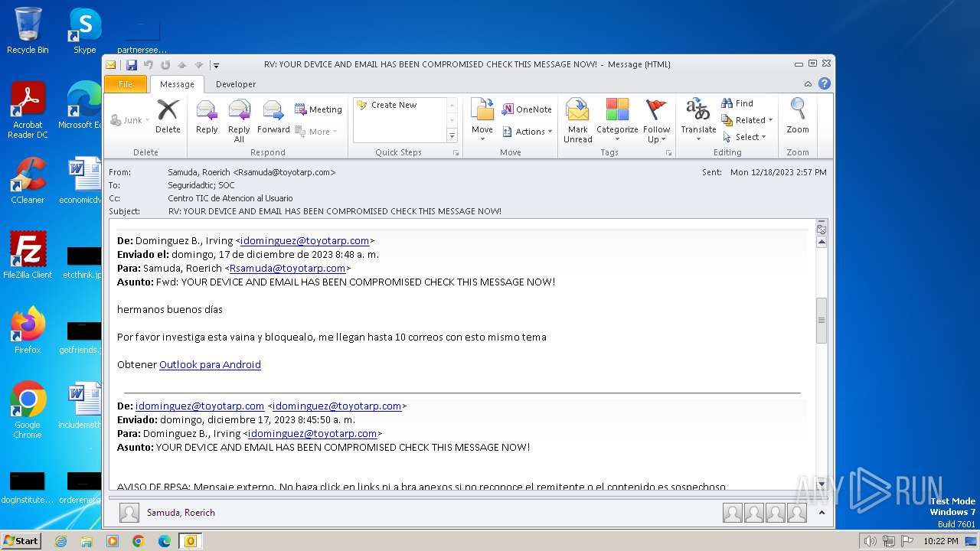The height and width of the screenshot is (551, 980).
Task: Click Previous Item arrow in quick access toolbar
Action: coord(182,65)
